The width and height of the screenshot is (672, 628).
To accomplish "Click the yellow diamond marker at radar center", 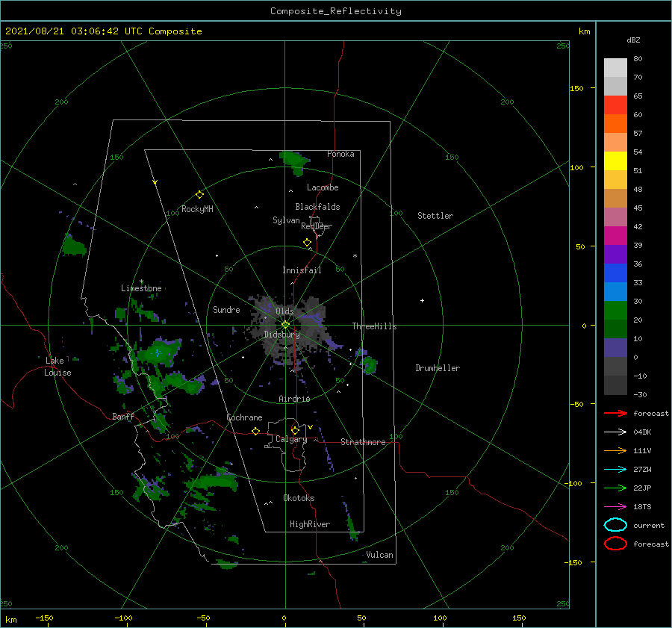I will point(285,325).
